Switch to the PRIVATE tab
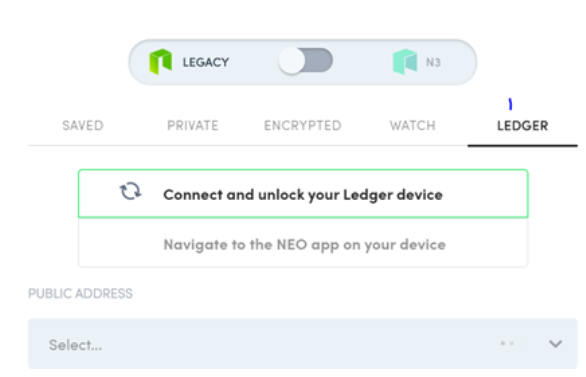This screenshot has width=586, height=377. point(192,126)
